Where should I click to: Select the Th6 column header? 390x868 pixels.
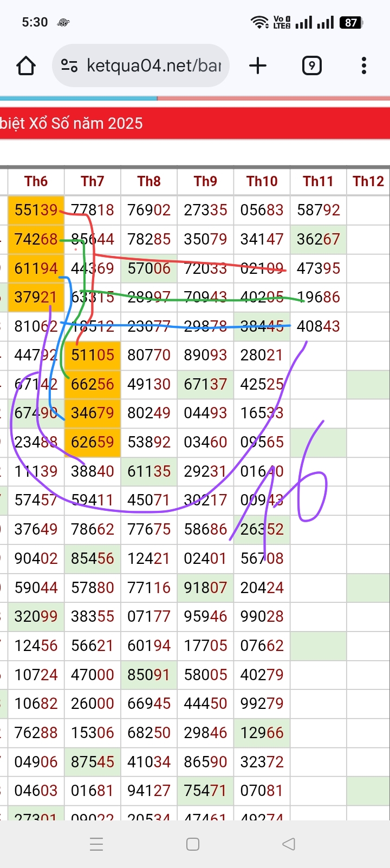(x=36, y=181)
